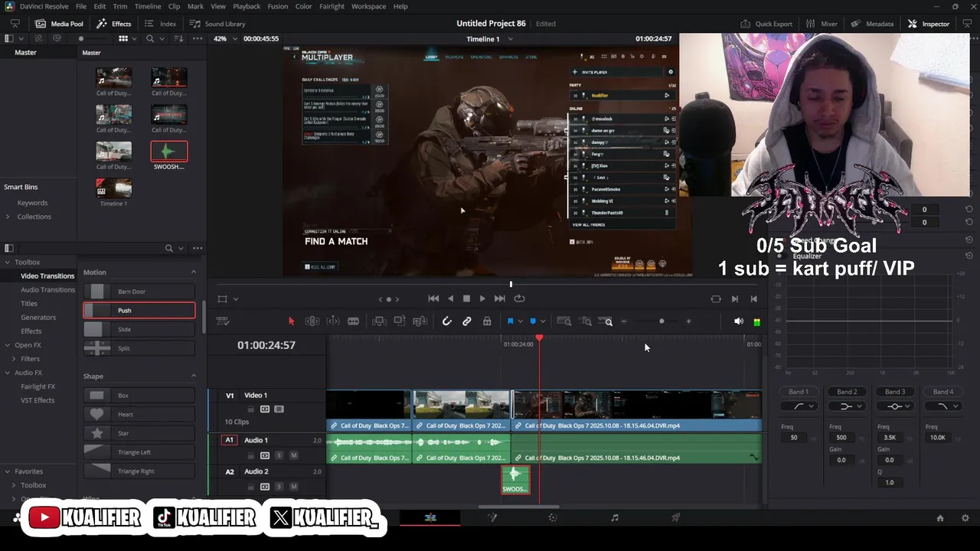Click the timeline zoom plus button
Image resolution: width=980 pixels, height=551 pixels.
688,321
